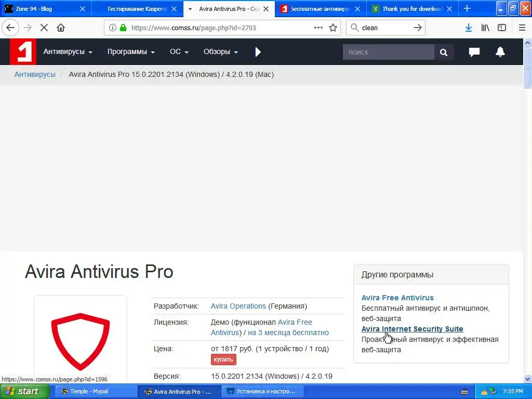Click the browser search box containing 'clean'

click(385, 28)
